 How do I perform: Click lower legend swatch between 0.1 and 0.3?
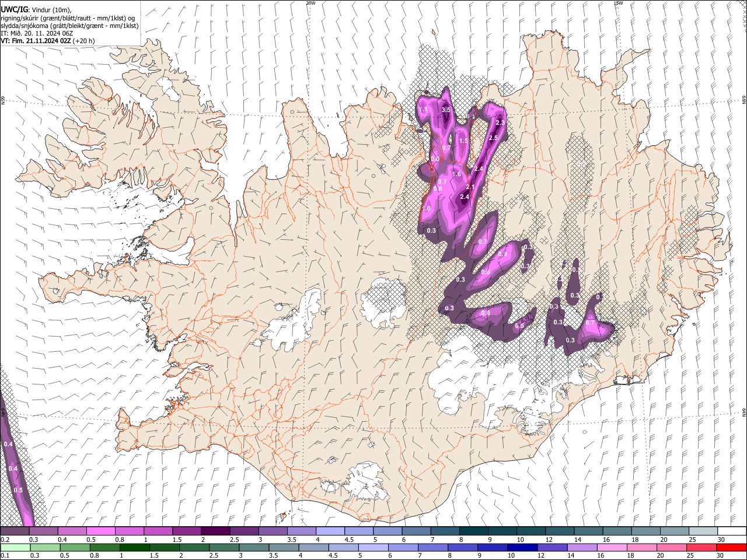pyautogui.click(x=15, y=547)
